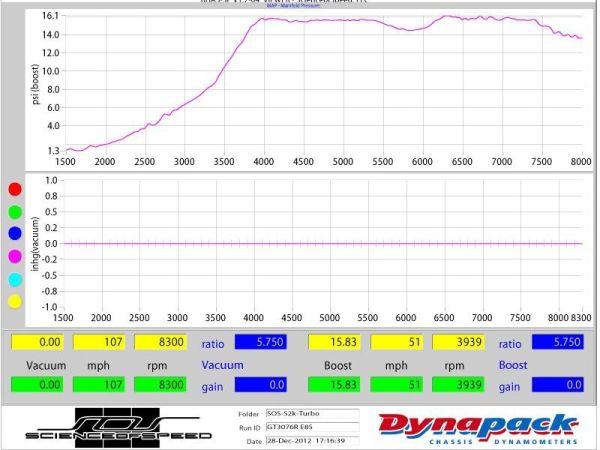Screen dimensions: 600x450
Task: Click the Science of Speed logo
Action: pos(118,427)
